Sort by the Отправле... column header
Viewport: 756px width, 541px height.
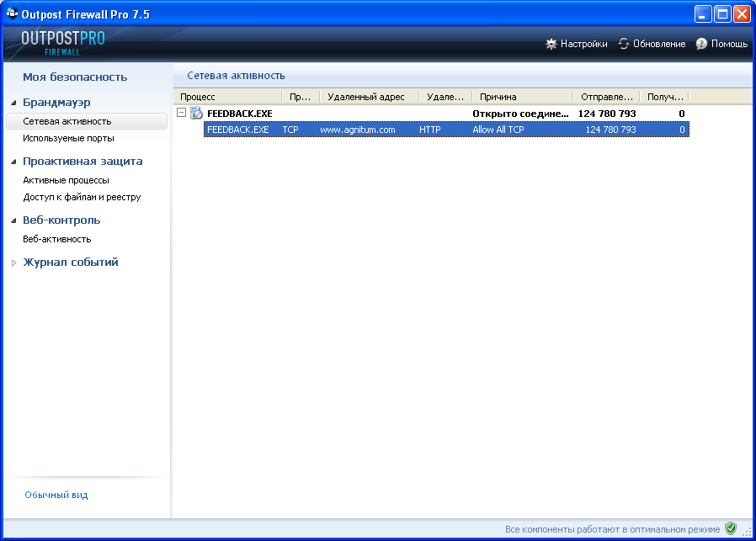click(x=606, y=97)
